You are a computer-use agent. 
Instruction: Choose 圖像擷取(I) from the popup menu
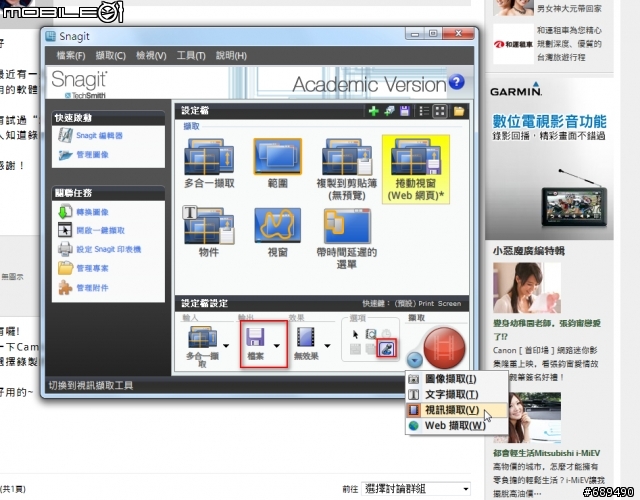pyautogui.click(x=457, y=379)
